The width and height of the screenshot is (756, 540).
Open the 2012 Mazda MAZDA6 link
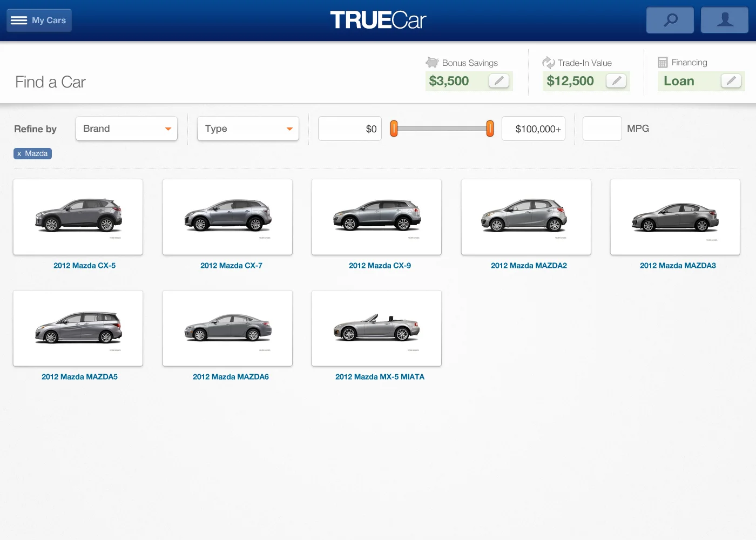pos(231,377)
